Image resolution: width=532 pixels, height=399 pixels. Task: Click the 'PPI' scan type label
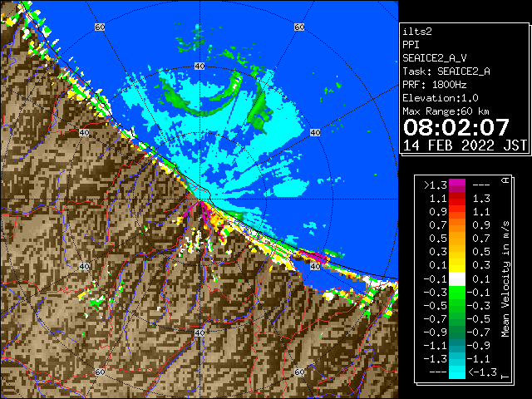coord(411,45)
